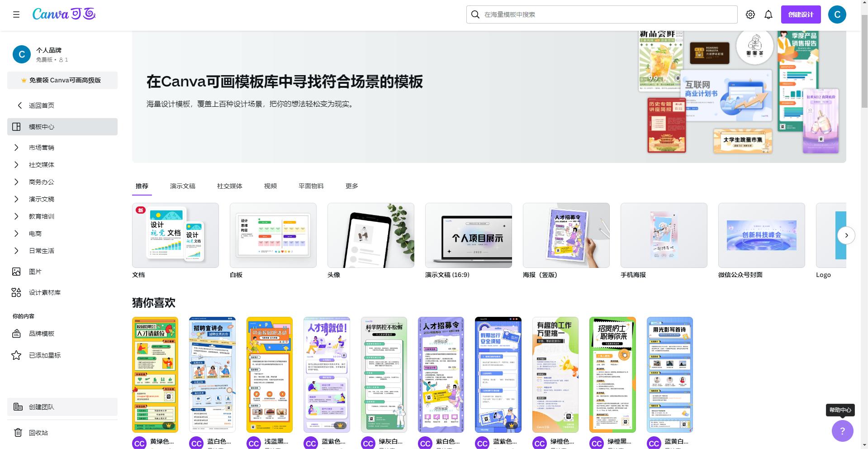The image size is (868, 449).
Task: Open the notifications bell
Action: click(768, 14)
